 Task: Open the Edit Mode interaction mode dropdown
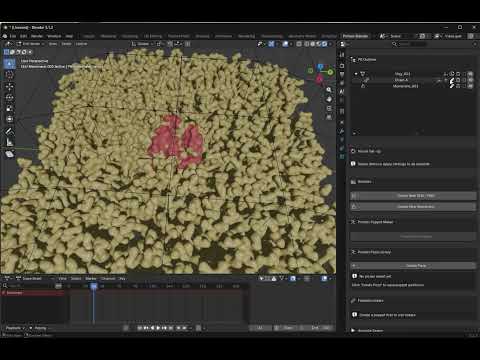point(31,44)
